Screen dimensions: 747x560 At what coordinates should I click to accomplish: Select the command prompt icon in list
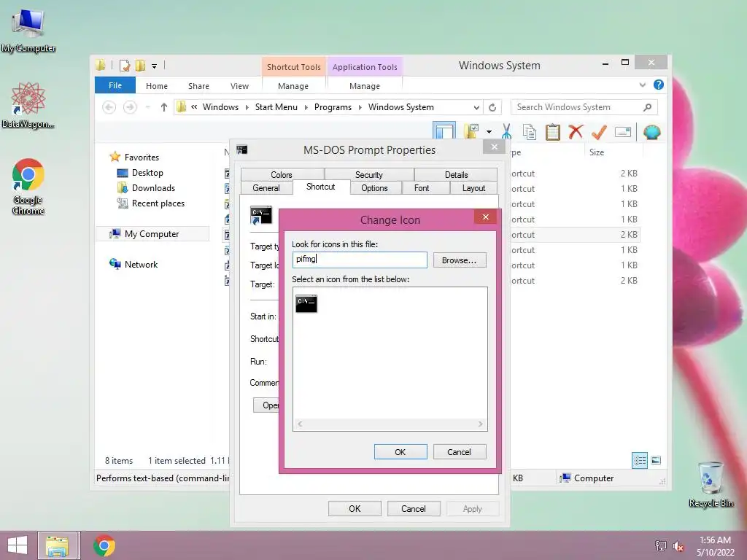pyautogui.click(x=306, y=304)
